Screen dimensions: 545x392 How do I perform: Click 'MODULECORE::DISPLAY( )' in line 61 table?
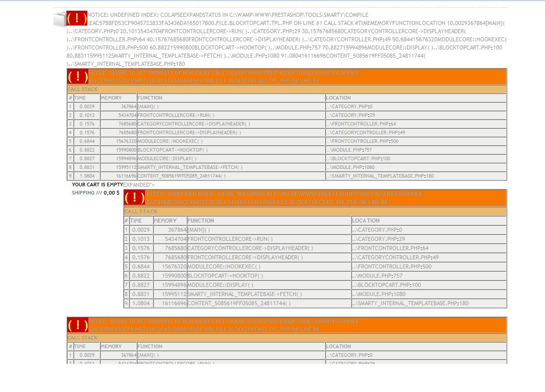pos(167,159)
